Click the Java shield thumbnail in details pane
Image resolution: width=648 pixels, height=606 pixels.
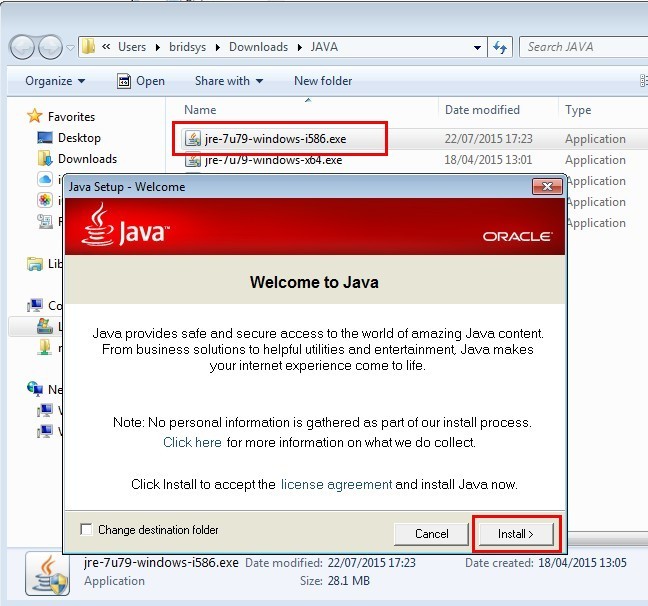pos(48,575)
